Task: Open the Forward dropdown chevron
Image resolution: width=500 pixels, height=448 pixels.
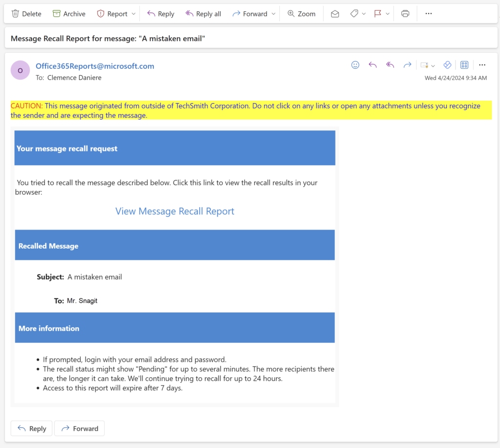Action: (273, 14)
